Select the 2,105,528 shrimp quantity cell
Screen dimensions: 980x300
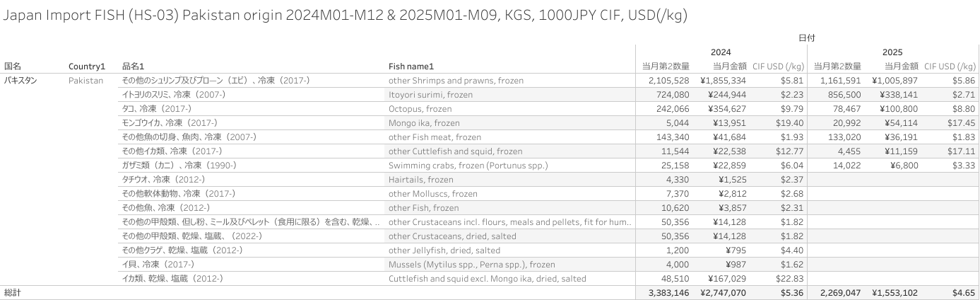[x=668, y=81]
